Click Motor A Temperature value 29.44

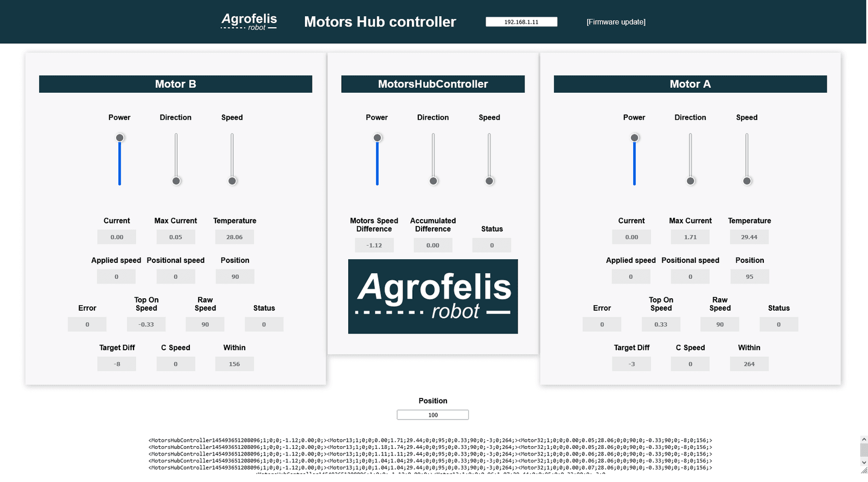pos(749,237)
